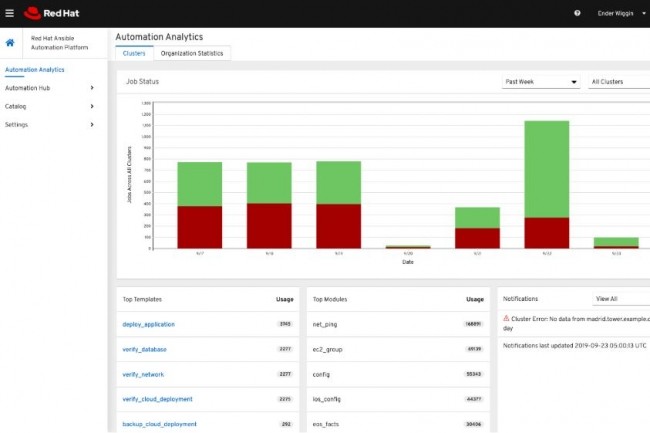Screen dimensions: 650x433
Task: Go to the home icon in sidebar
Action: pos(10,43)
